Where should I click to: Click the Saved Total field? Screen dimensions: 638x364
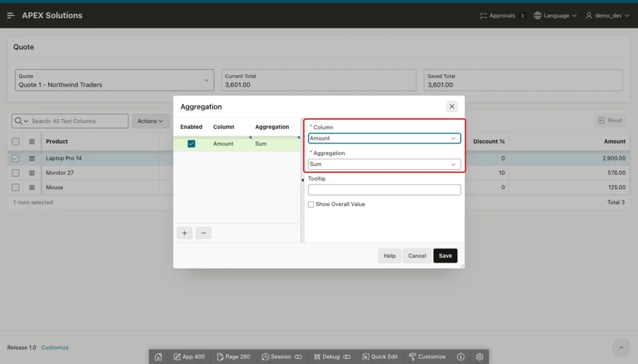[x=523, y=80]
